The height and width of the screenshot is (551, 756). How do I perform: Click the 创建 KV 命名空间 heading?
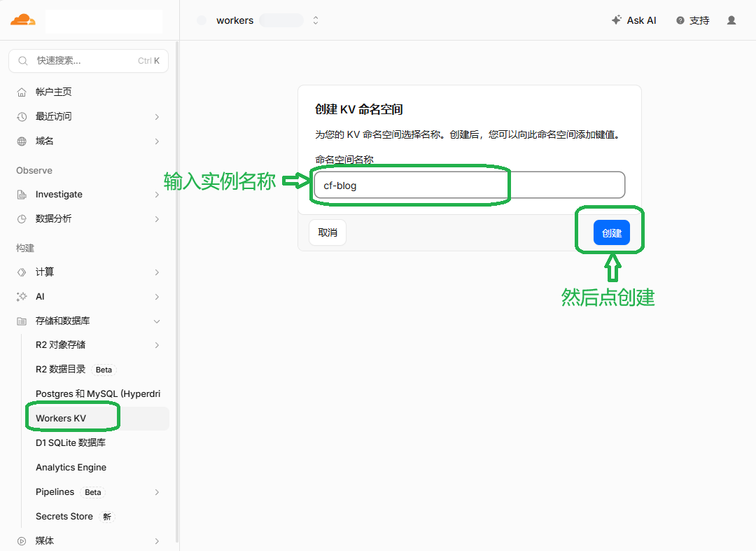(358, 109)
